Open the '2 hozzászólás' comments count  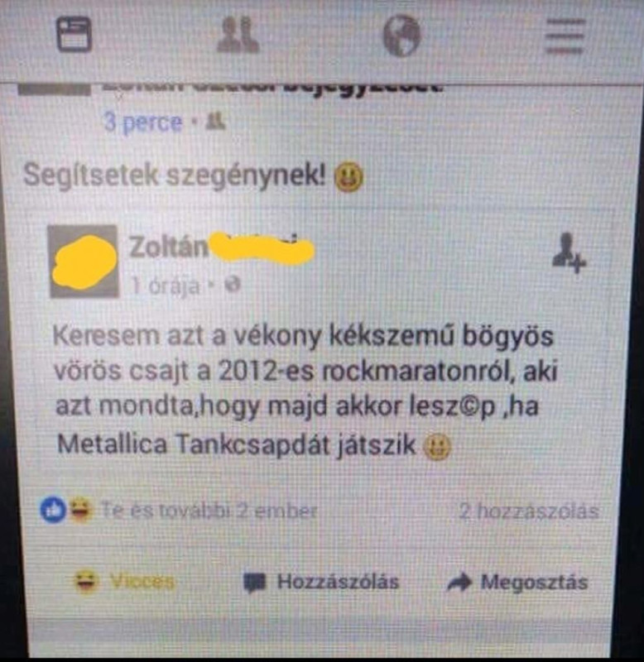coord(529,511)
